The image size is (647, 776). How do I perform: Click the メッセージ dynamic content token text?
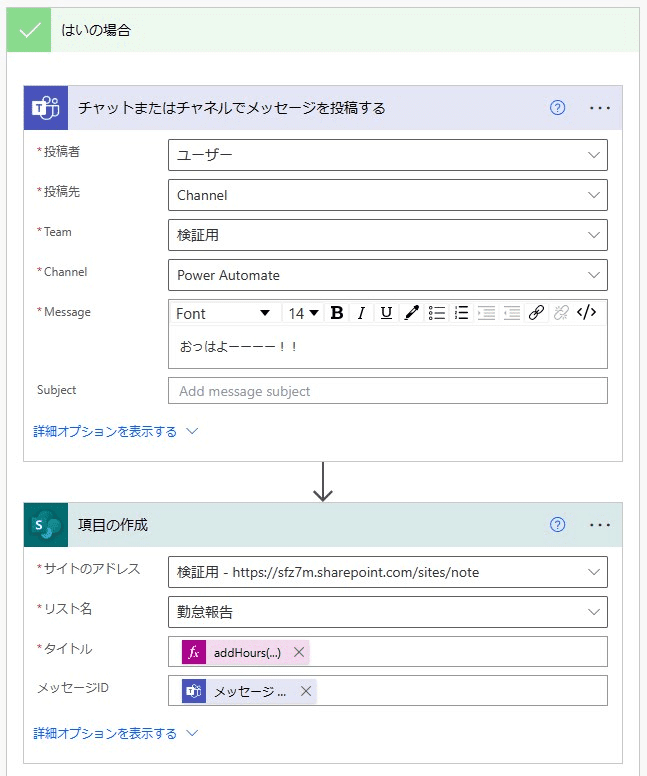[x=250, y=691]
